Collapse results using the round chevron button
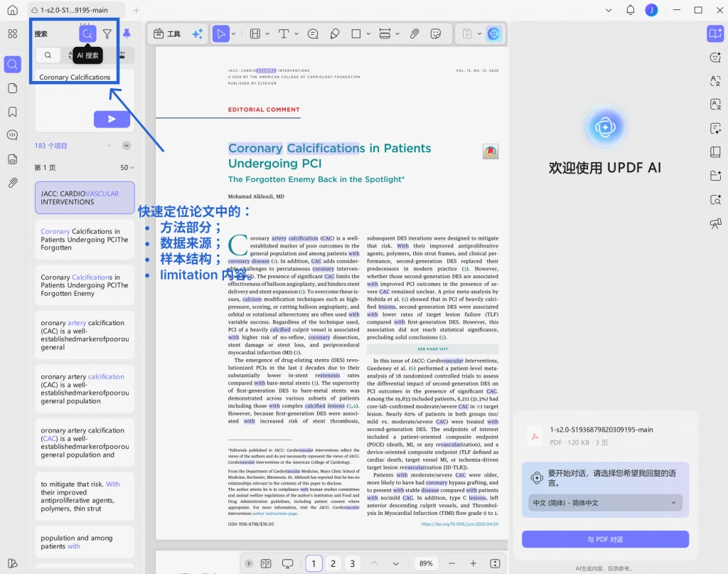This screenshot has width=728, height=574. pyautogui.click(x=127, y=146)
